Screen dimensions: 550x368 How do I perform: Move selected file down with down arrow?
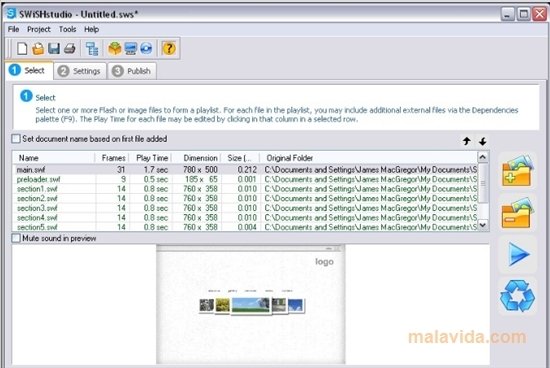pyautogui.click(x=483, y=141)
